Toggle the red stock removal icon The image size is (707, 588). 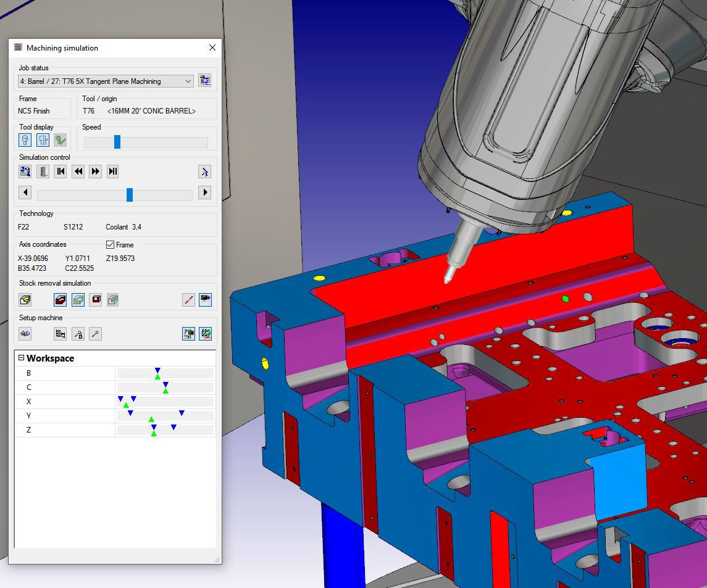61,300
